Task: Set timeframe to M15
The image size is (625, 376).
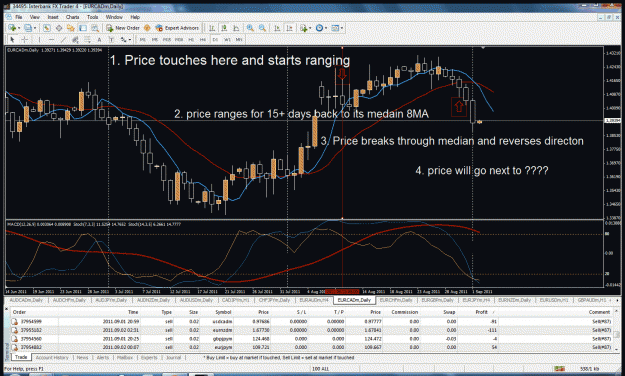Action: 167,39
